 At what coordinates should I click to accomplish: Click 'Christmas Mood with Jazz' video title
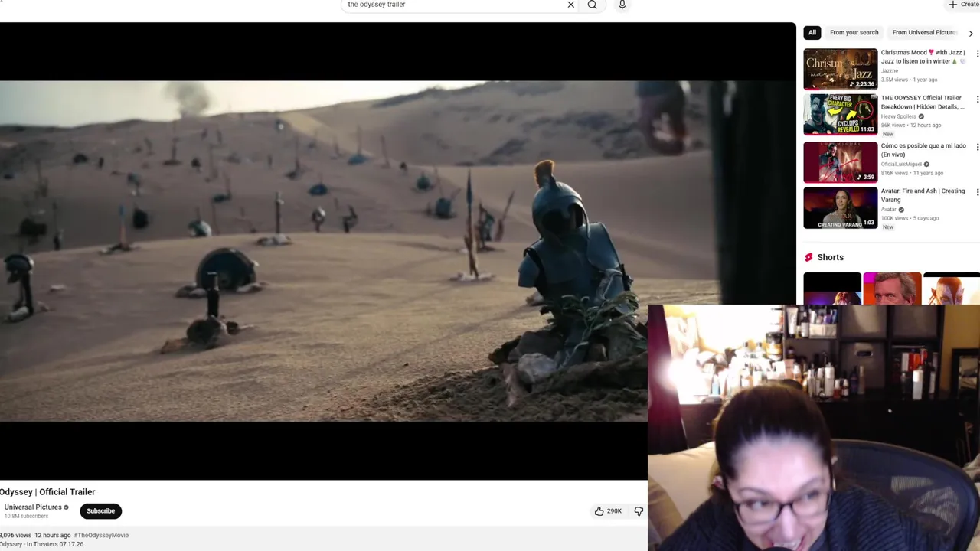923,57
